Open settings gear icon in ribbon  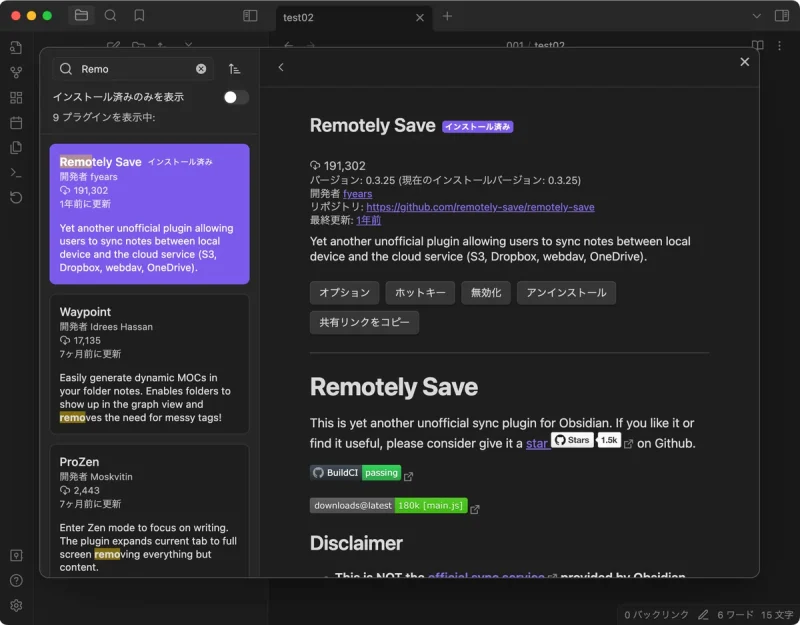[16, 605]
